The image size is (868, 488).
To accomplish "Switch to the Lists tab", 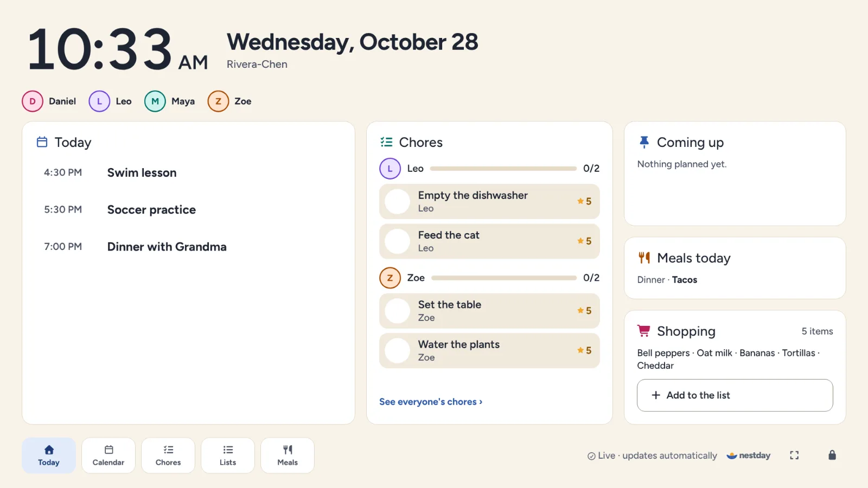I will coord(228,455).
